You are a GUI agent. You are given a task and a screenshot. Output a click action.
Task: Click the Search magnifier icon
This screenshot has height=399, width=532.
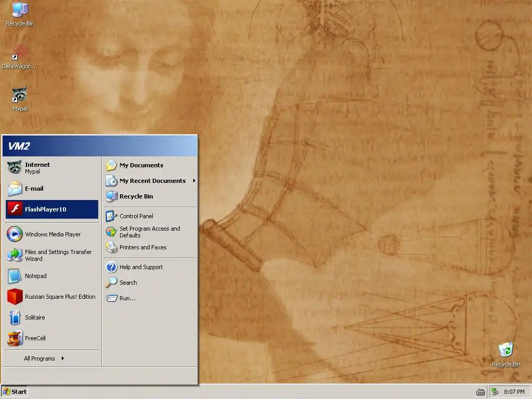[111, 283]
